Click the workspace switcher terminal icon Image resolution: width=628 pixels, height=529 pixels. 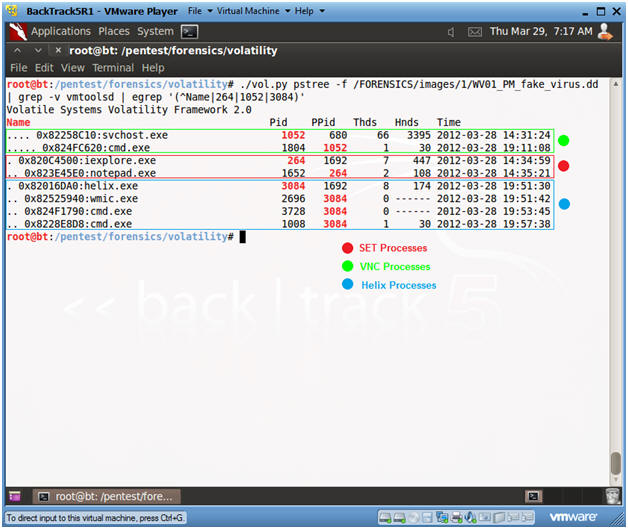(533, 497)
